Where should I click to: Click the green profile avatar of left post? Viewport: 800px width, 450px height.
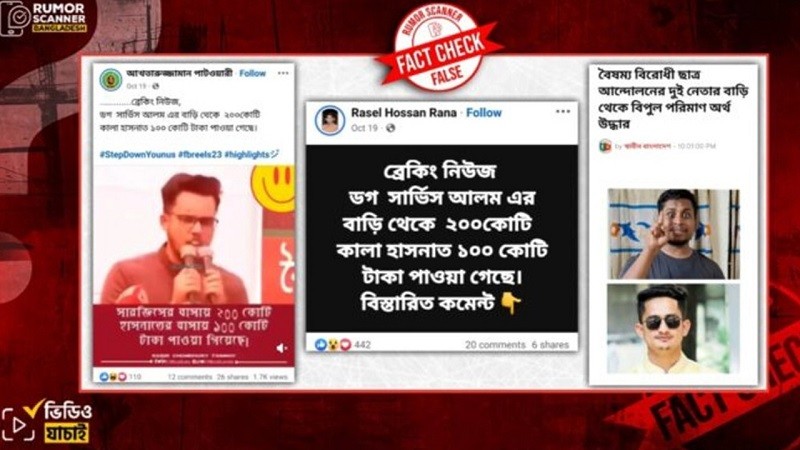(x=111, y=79)
